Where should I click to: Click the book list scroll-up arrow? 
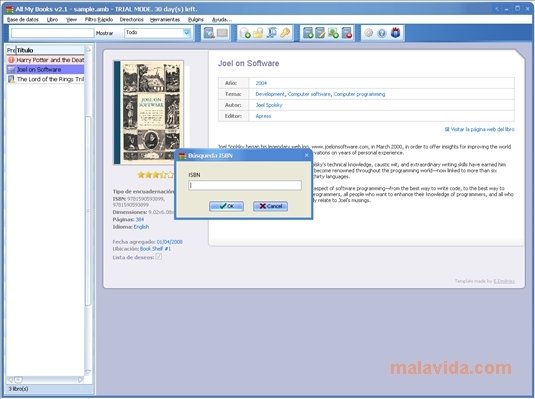88,50
